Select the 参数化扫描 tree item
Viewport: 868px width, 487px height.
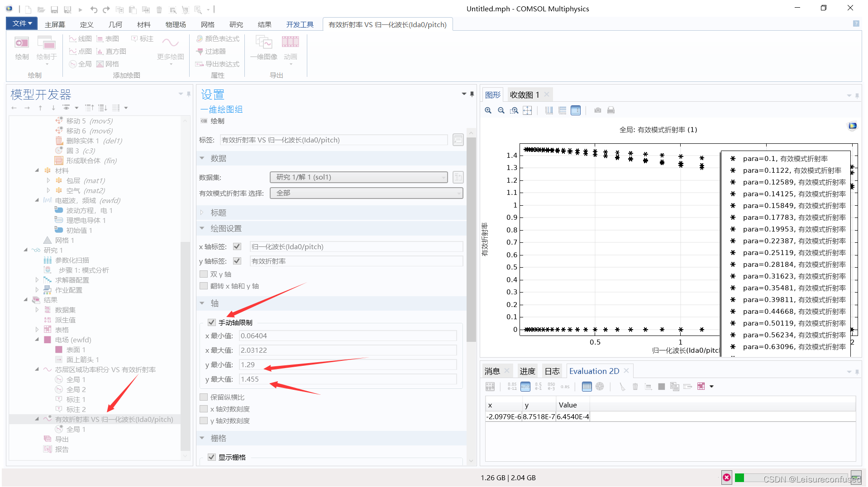click(x=72, y=260)
